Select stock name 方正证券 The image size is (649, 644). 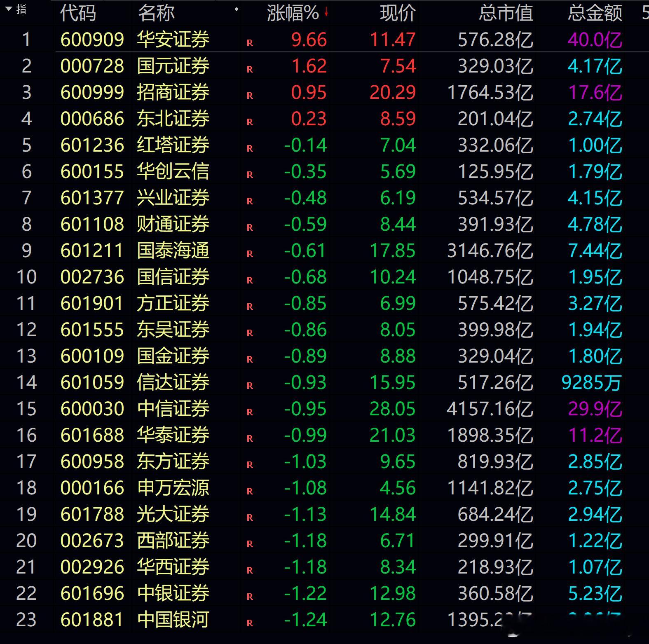(173, 303)
